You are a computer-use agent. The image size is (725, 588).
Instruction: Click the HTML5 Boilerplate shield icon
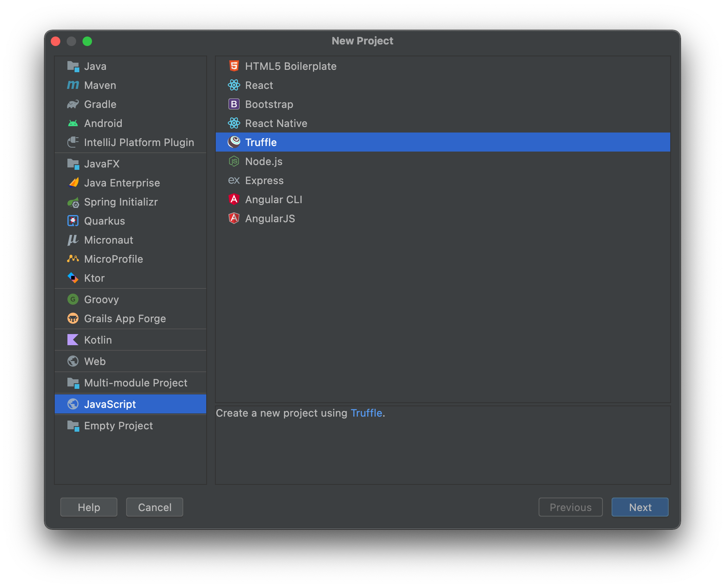click(234, 66)
